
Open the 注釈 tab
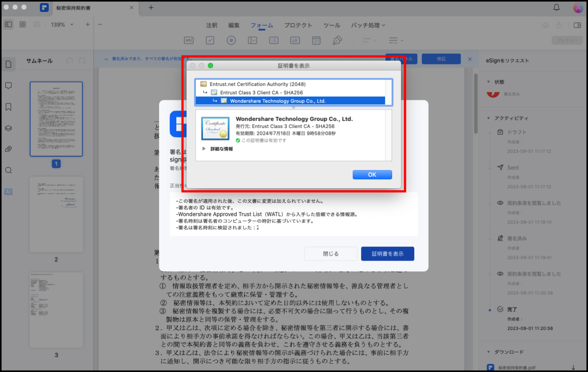(x=212, y=25)
